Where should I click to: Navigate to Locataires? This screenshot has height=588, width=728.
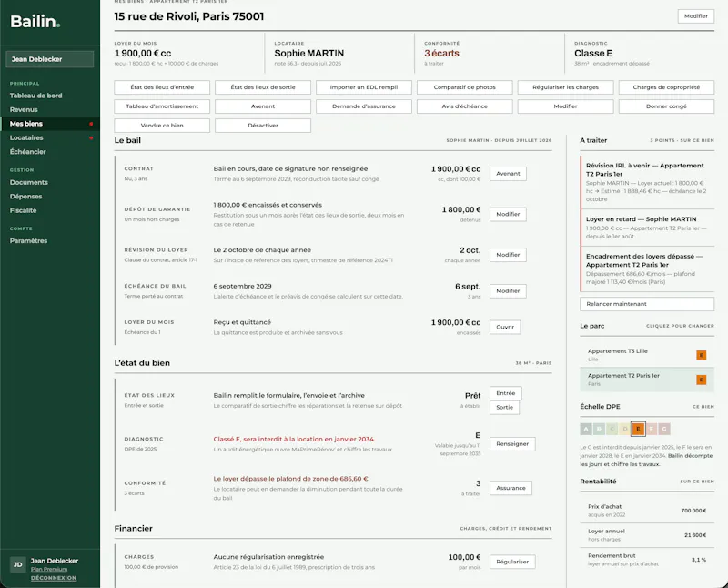[26, 137]
